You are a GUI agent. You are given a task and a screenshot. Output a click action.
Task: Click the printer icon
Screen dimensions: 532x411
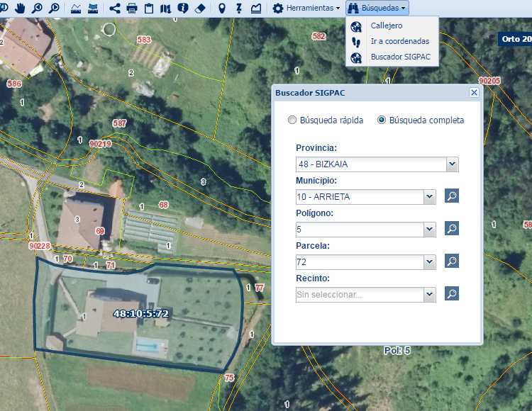click(131, 9)
